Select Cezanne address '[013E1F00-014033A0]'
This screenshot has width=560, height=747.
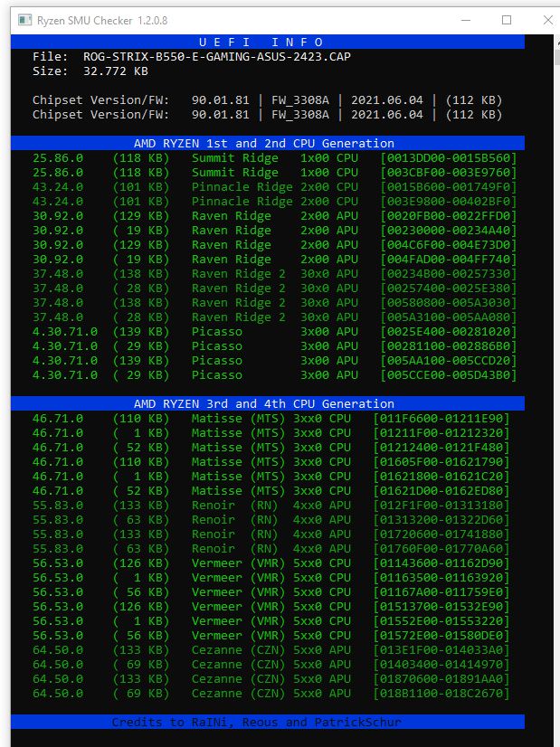[x=441, y=650]
